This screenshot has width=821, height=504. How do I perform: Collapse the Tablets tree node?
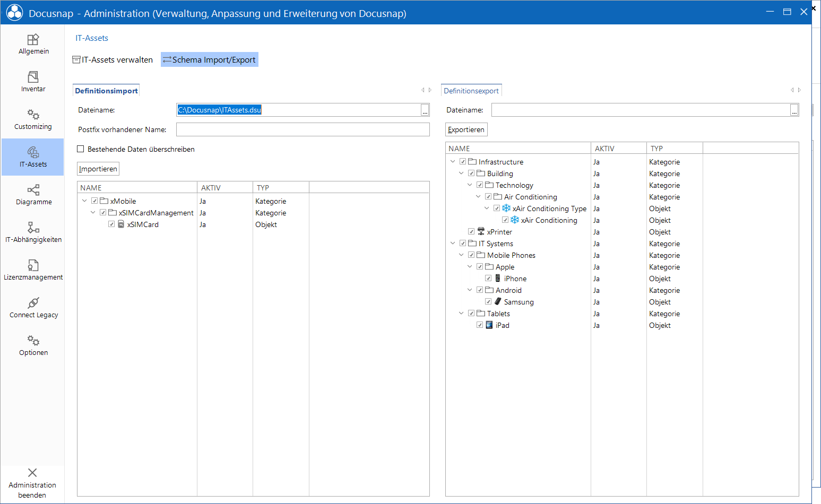tap(461, 314)
